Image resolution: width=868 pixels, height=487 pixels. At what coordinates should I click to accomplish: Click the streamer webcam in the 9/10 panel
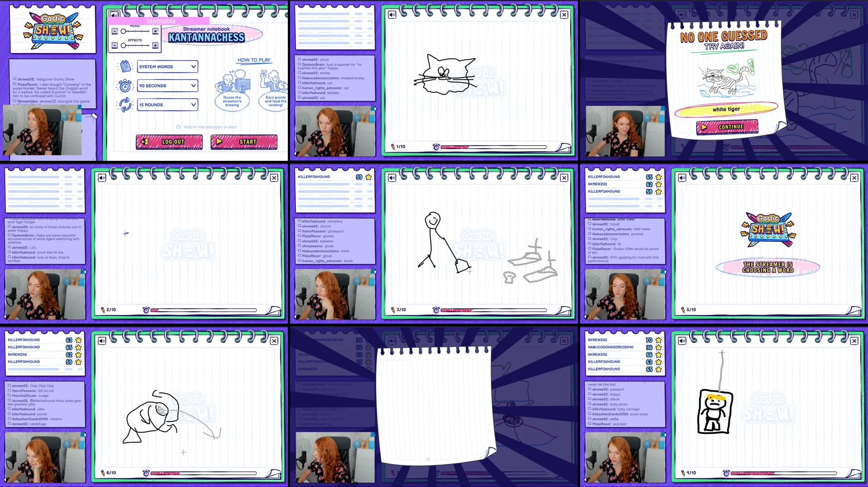click(625, 457)
